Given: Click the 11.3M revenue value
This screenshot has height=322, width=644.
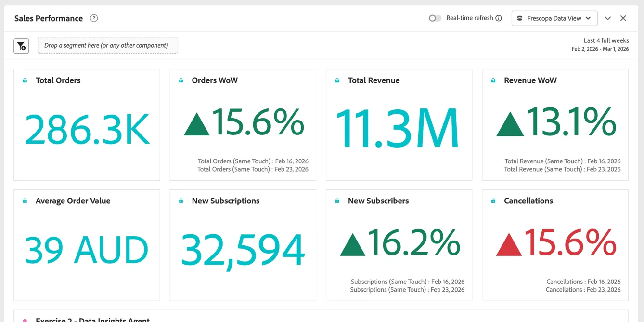Looking at the screenshot, I should click(x=398, y=128).
